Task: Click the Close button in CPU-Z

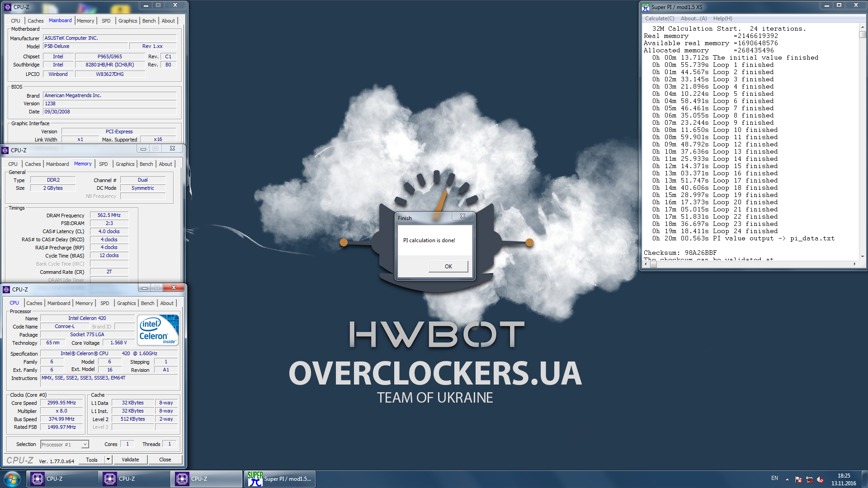Action: 165,460
